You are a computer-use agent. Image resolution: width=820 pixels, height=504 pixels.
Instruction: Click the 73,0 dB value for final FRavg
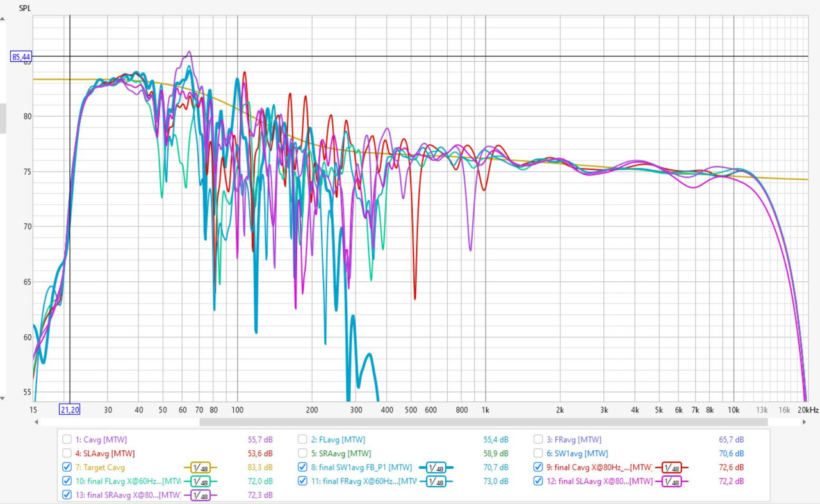point(496,482)
